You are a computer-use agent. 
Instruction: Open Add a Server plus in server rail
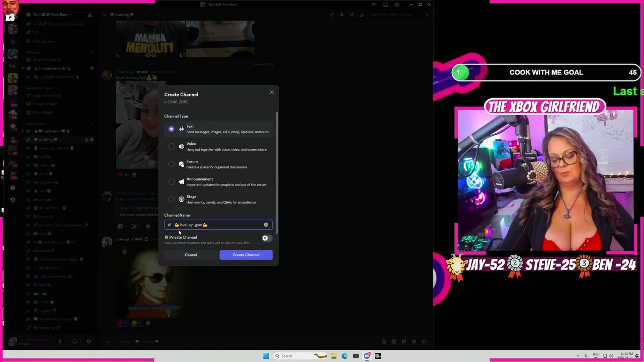click(x=13, y=188)
